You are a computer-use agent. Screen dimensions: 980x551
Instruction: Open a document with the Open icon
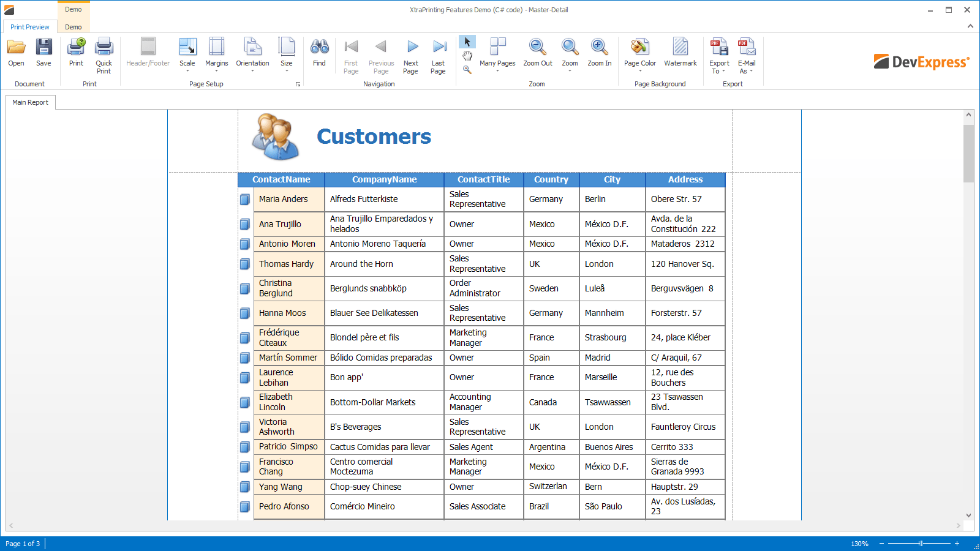tap(16, 52)
